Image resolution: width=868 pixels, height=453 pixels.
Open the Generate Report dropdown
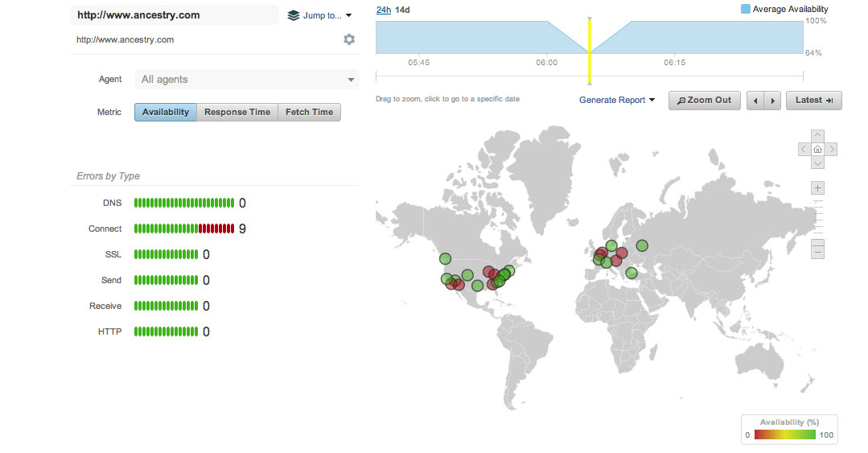click(617, 100)
